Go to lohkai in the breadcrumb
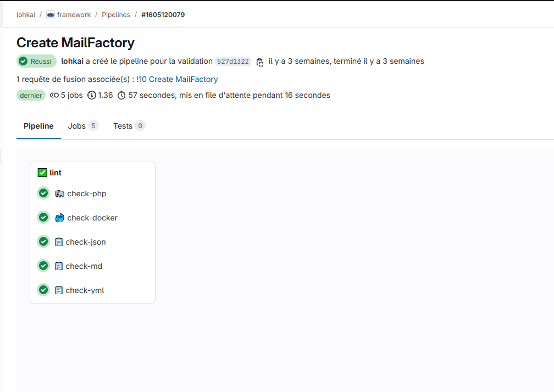Screen dimensions: 554x392 26,15
